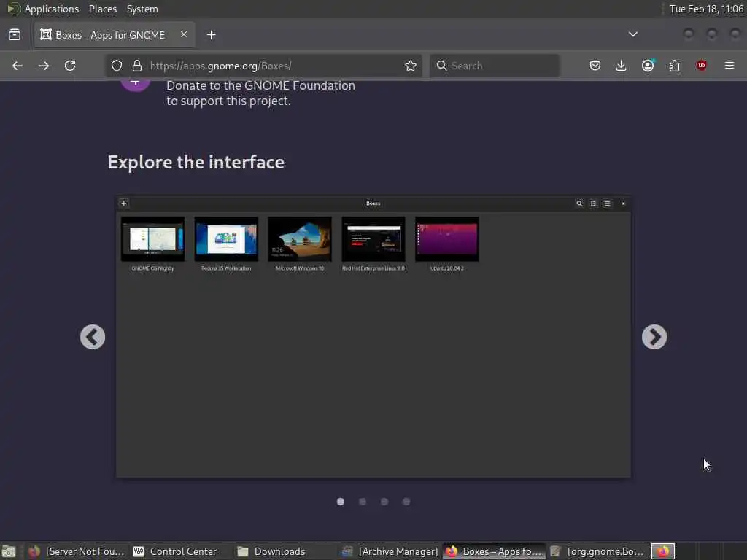Select the third carousel dot

pos(384,502)
